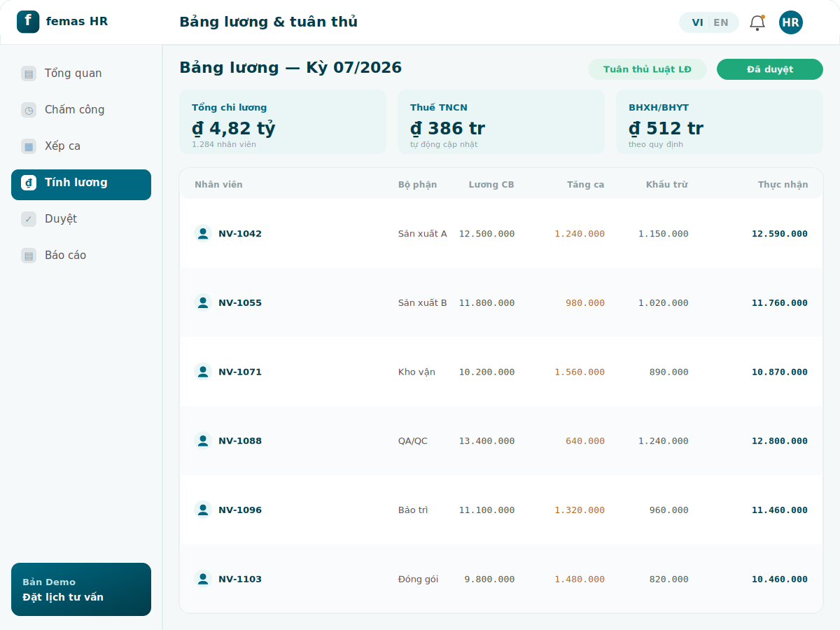Click the Chấm công clock icon
Screen dimensions: 840x630
coord(29,110)
